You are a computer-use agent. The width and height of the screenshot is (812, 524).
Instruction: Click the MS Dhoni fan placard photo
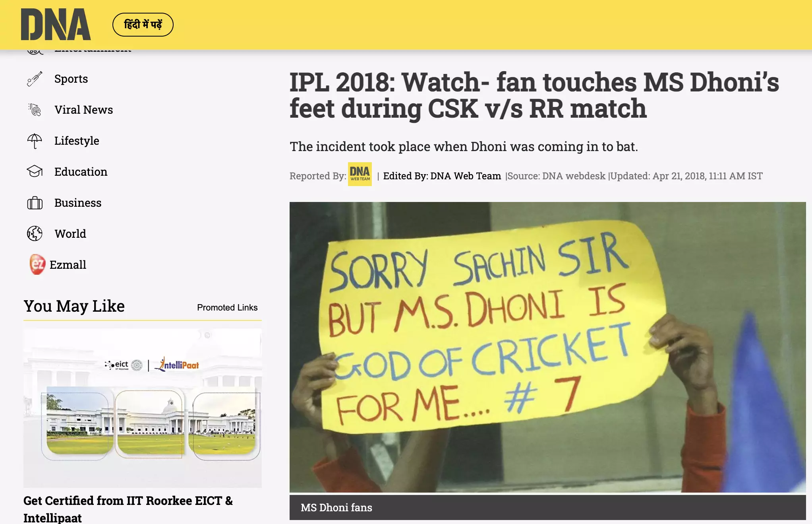(x=547, y=347)
